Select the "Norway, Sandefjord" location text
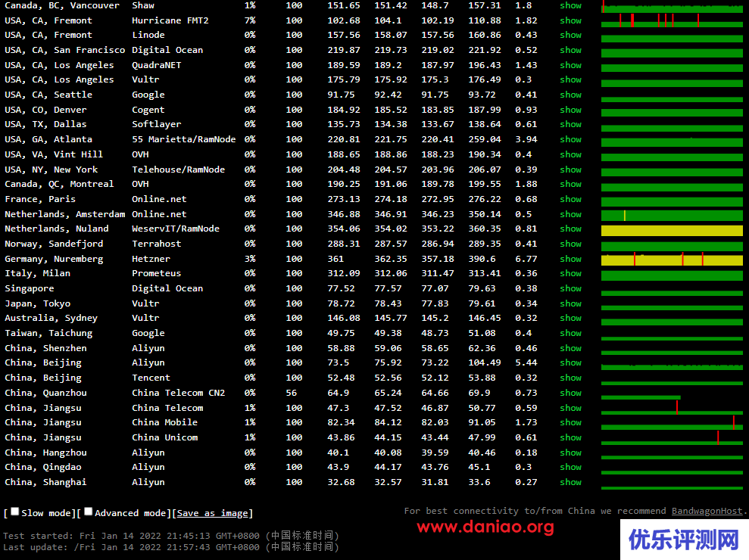 pos(54,244)
